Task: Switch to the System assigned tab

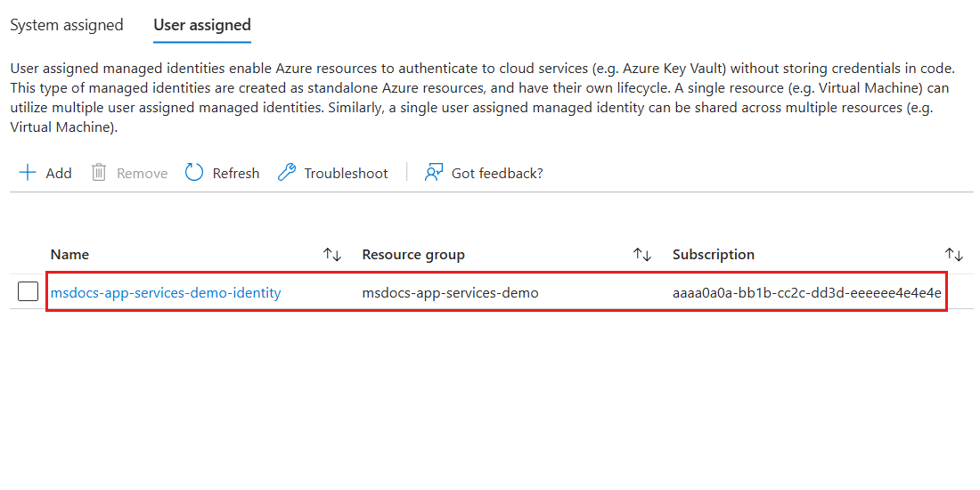Action: [67, 25]
